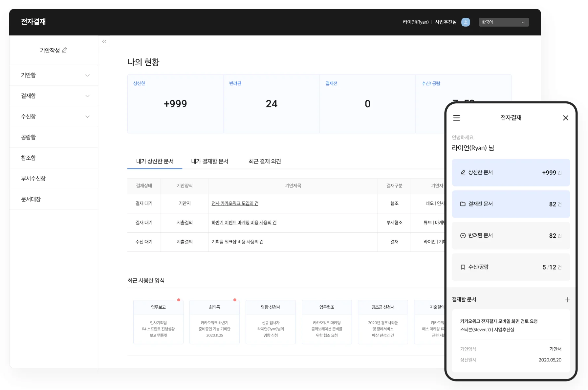
Task: Open the mobile hamburger menu
Action: 456,118
